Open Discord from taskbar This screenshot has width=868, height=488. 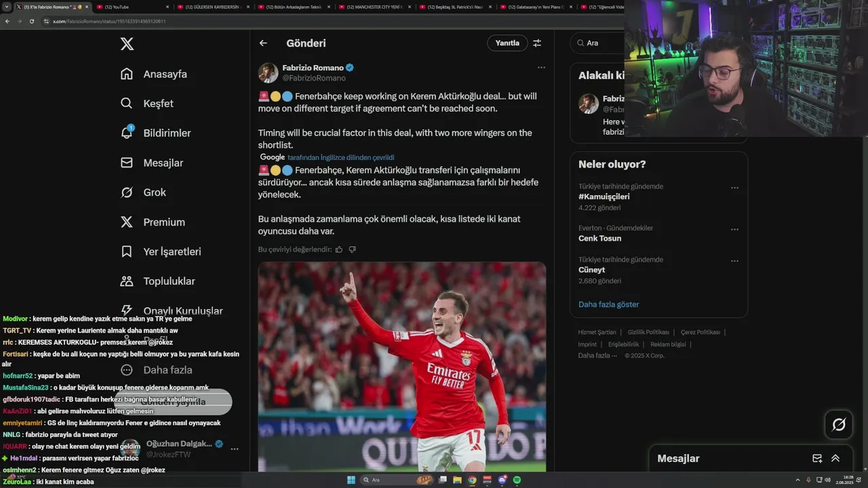502,480
